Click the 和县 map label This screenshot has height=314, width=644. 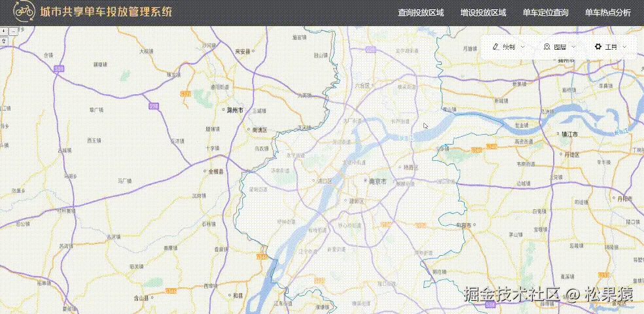(238, 295)
